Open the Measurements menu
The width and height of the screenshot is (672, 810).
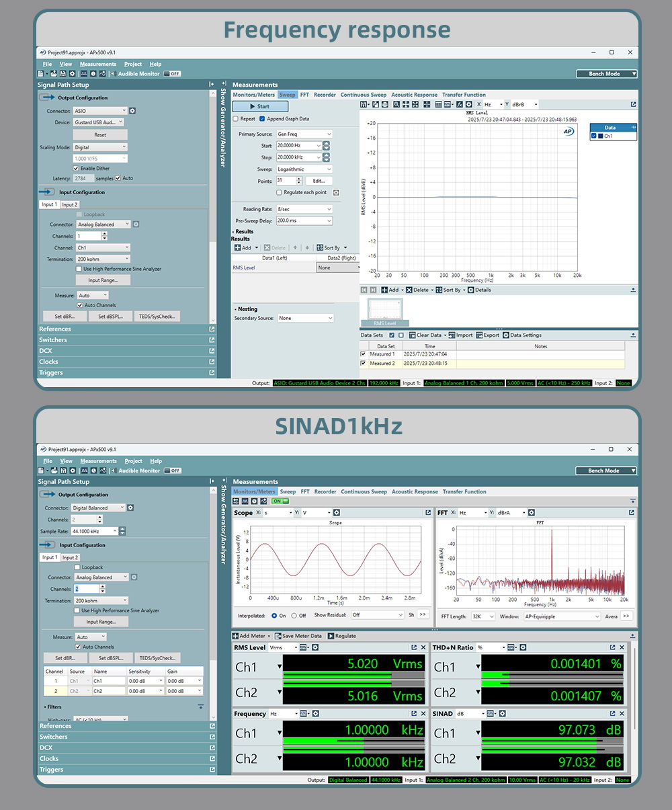pos(98,64)
